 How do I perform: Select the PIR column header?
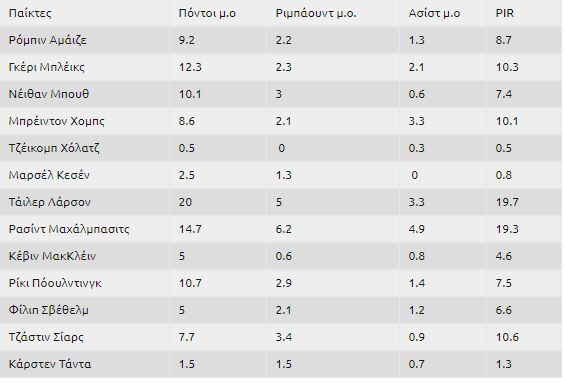tap(504, 13)
